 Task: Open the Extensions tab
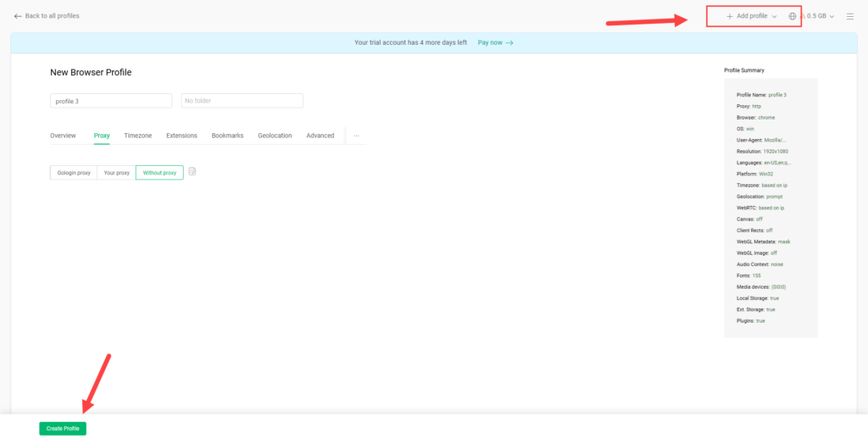tap(181, 136)
